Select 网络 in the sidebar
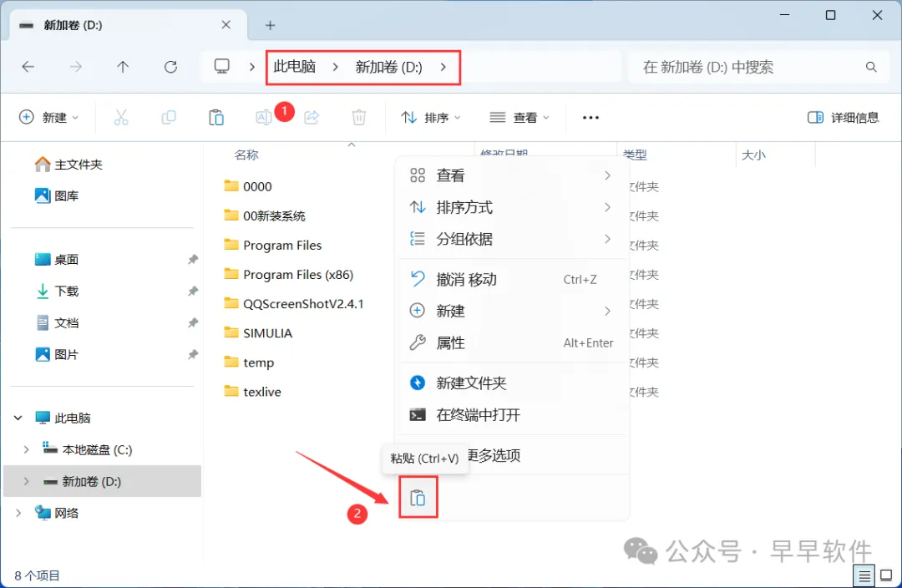 (57, 513)
